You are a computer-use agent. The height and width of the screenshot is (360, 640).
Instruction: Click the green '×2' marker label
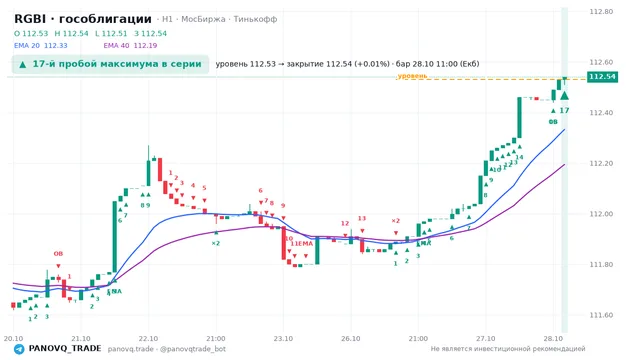click(x=216, y=244)
